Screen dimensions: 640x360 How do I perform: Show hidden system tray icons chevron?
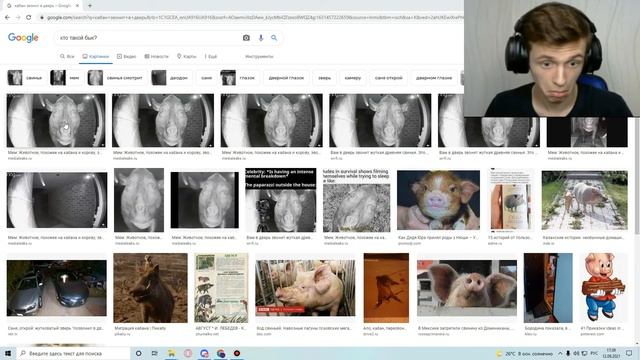[560, 353]
